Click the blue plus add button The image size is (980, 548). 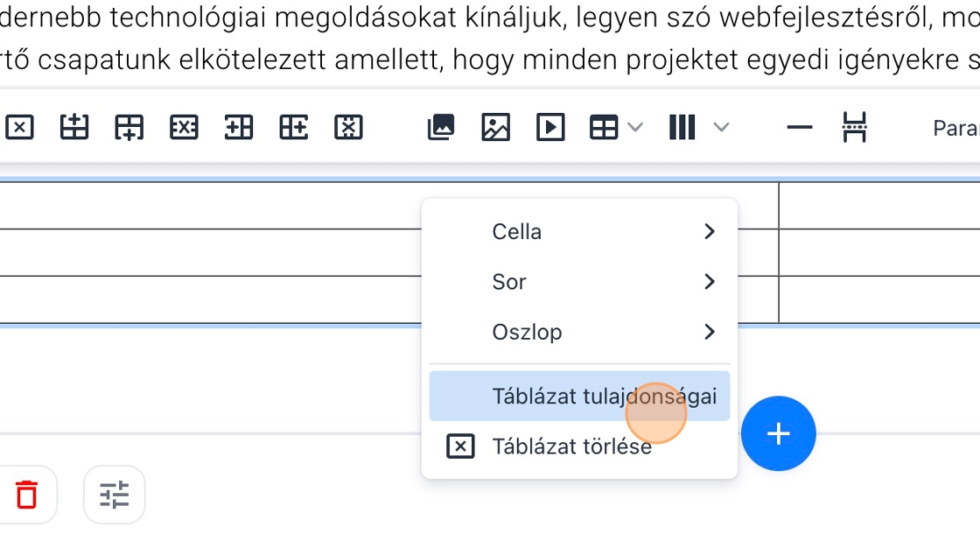pyautogui.click(x=778, y=433)
